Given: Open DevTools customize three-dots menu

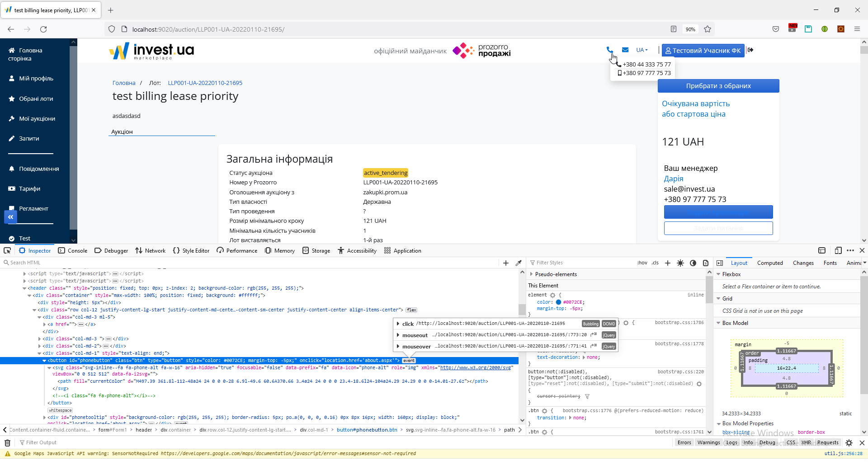Looking at the screenshot, I should [850, 250].
